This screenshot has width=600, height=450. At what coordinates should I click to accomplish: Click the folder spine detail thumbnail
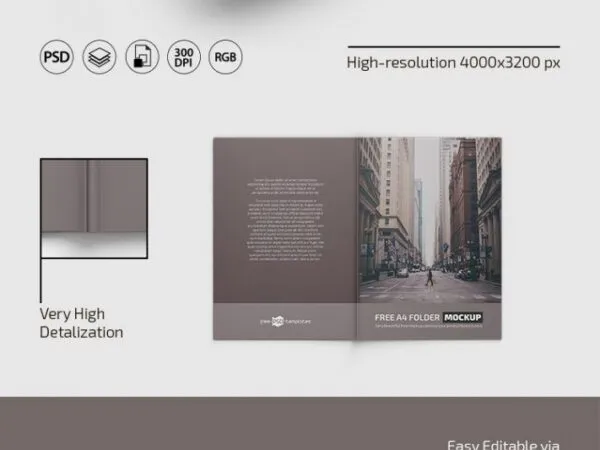click(94, 209)
